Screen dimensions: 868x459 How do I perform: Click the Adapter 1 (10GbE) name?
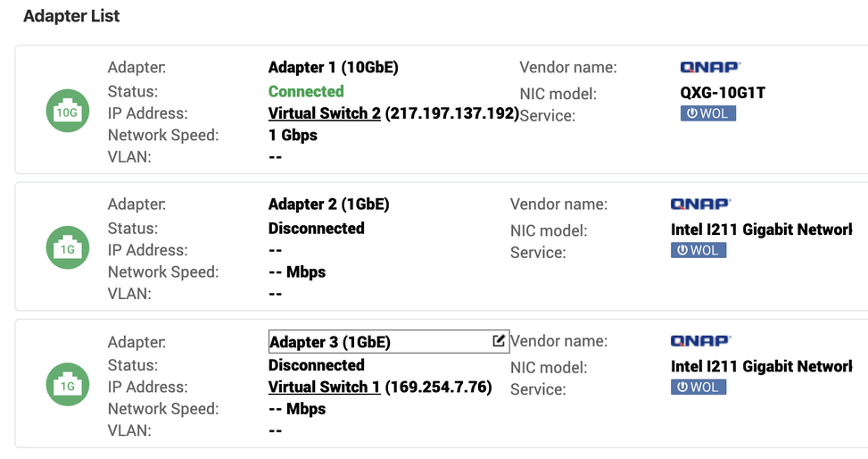333,67
